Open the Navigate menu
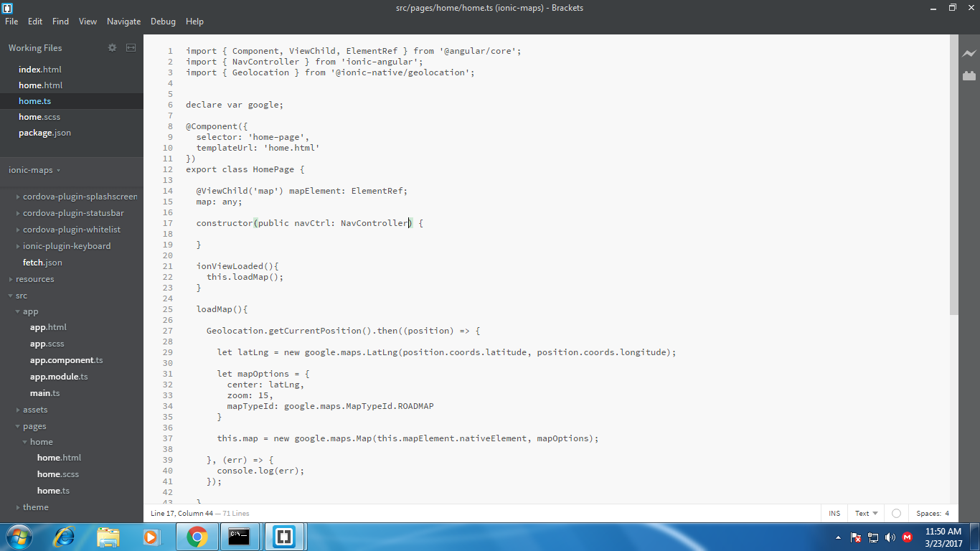980x551 pixels. 124,22
